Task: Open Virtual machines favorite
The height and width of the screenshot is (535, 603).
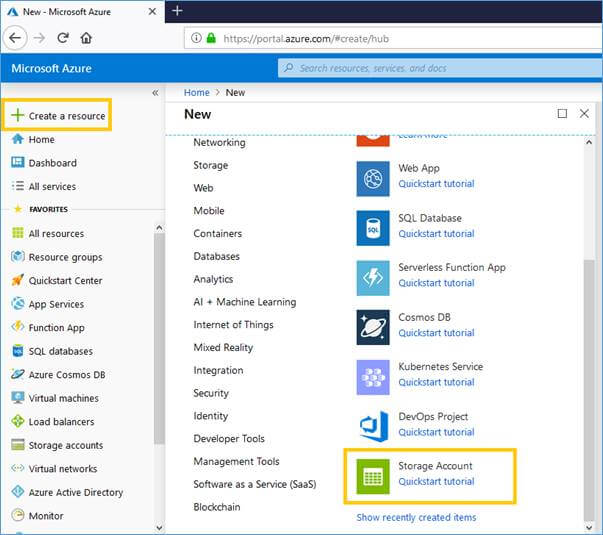Action: pyautogui.click(x=55, y=398)
